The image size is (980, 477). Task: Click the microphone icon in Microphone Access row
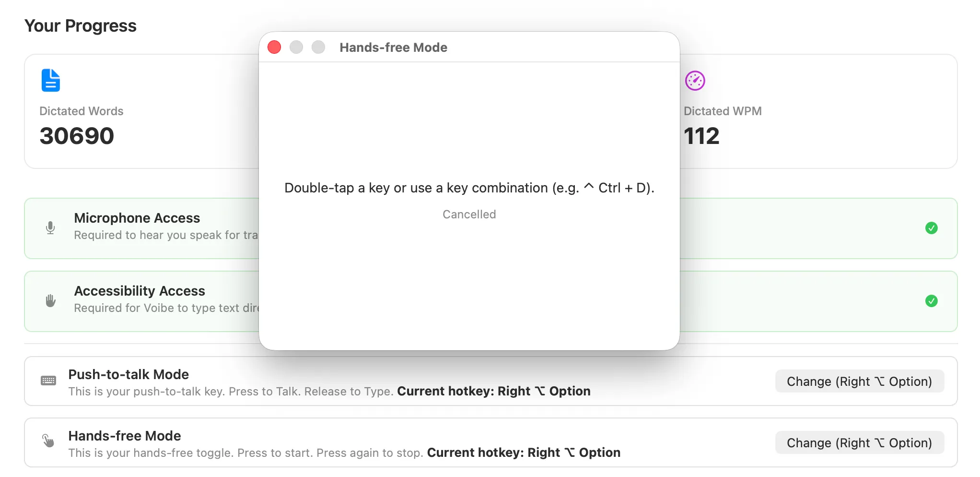click(50, 228)
